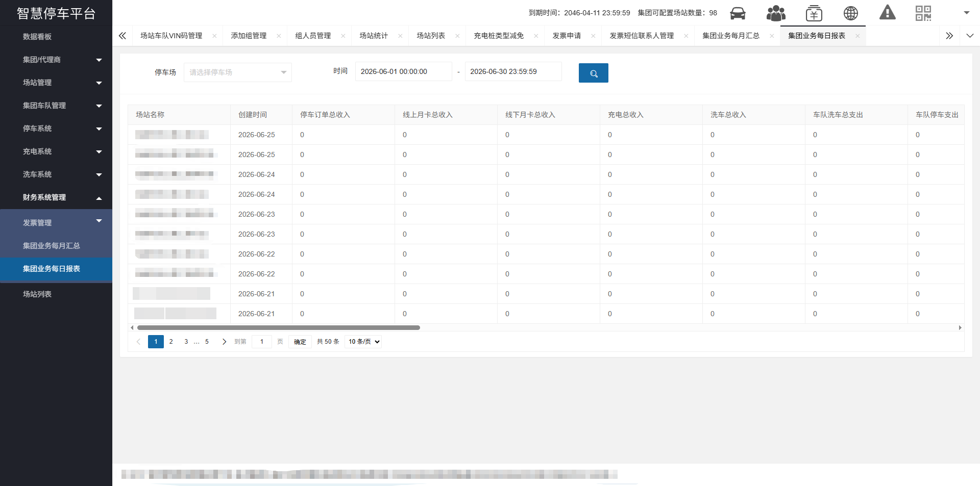Expand the 停车系统 sidebar menu
Viewport: 980px width, 486px height.
[x=56, y=129]
